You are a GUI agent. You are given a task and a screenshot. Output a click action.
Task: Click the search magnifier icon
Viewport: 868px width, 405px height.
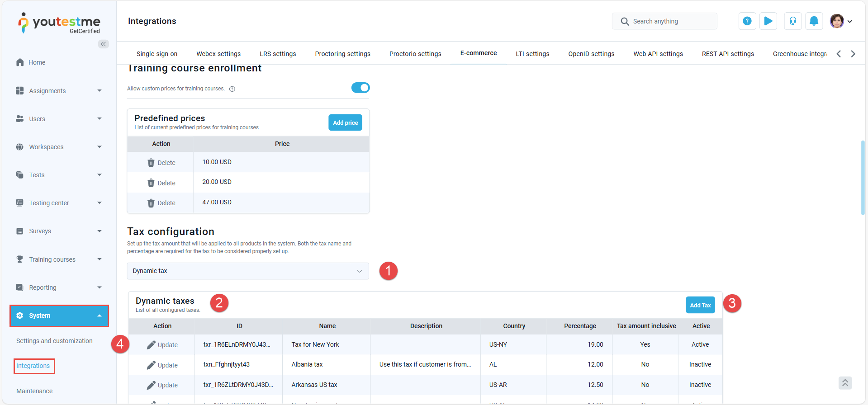tap(625, 21)
